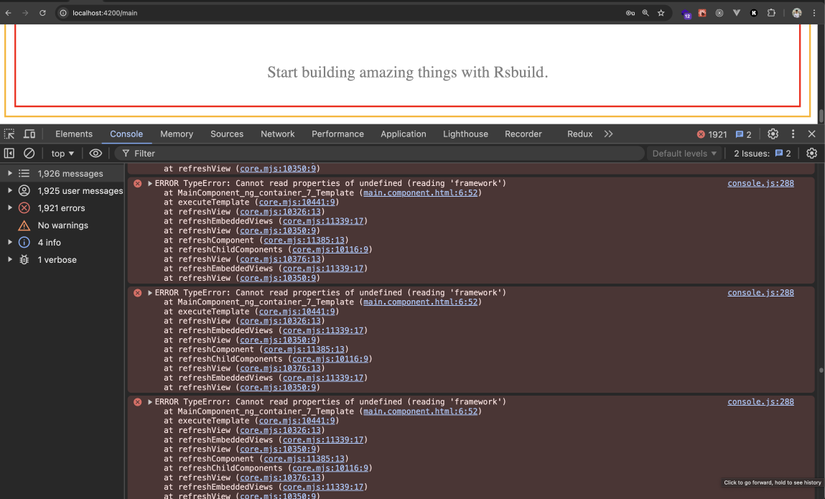Expand the first ERROR TypeError entry arrow
The image size is (825, 499).
point(150,183)
